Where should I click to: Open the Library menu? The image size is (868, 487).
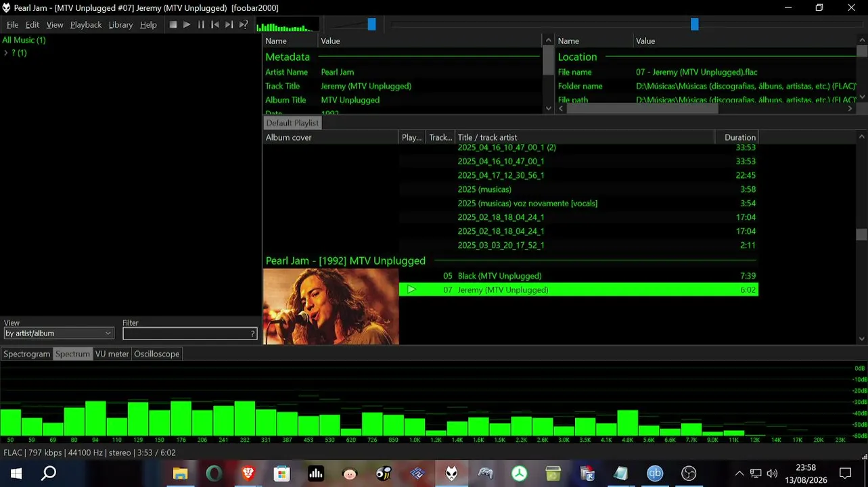click(x=120, y=25)
